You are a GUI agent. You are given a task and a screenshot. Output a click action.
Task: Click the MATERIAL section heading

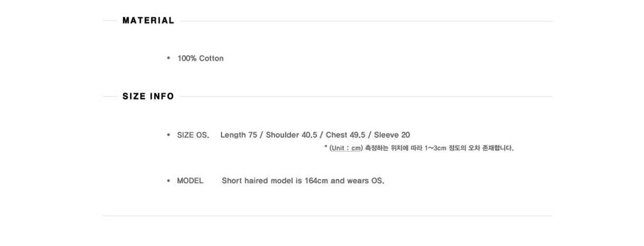tap(148, 21)
